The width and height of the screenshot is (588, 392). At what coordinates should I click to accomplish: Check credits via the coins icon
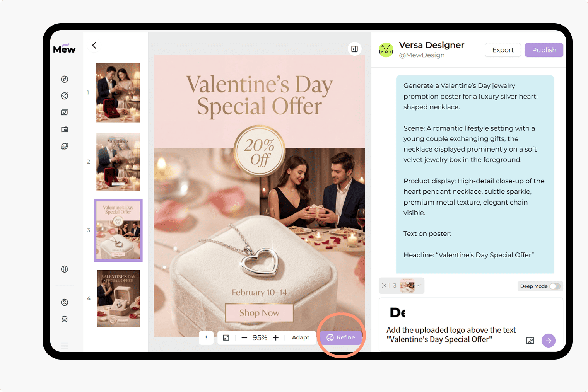pyautogui.click(x=65, y=319)
